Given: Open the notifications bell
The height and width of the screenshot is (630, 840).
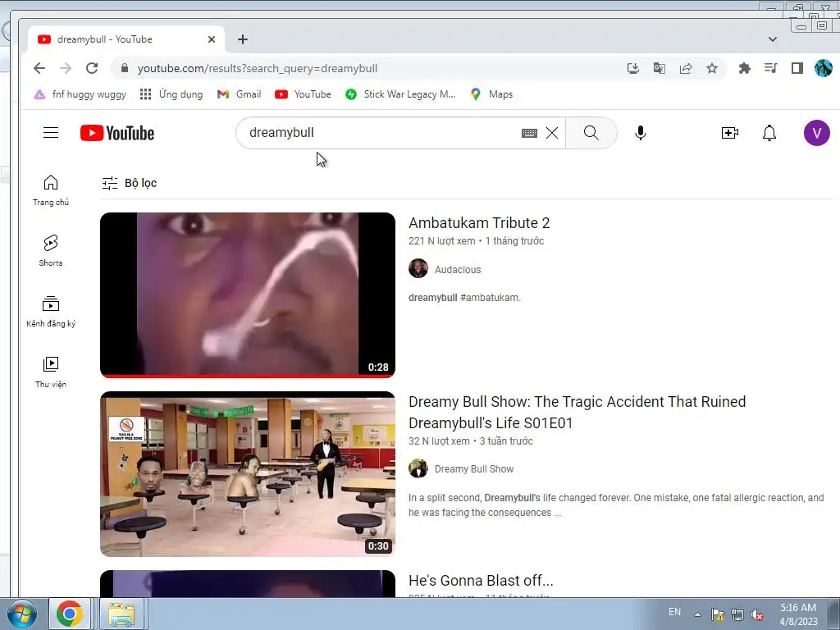Looking at the screenshot, I should pos(769,133).
